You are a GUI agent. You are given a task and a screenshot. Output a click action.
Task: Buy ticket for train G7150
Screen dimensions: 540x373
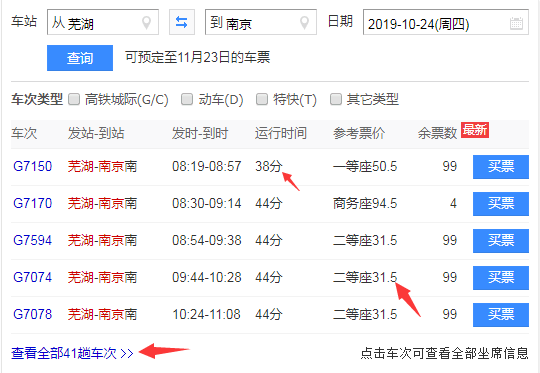[501, 167]
